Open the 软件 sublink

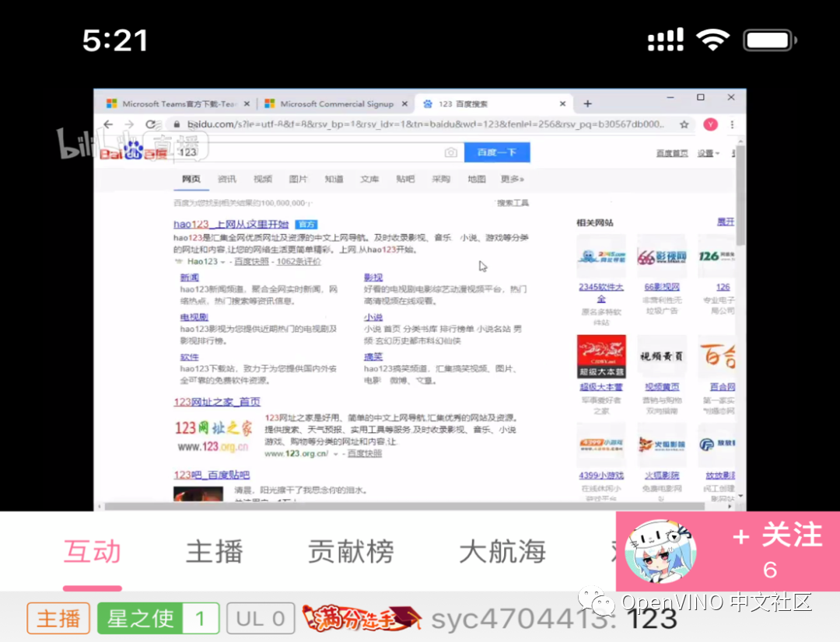pos(190,357)
